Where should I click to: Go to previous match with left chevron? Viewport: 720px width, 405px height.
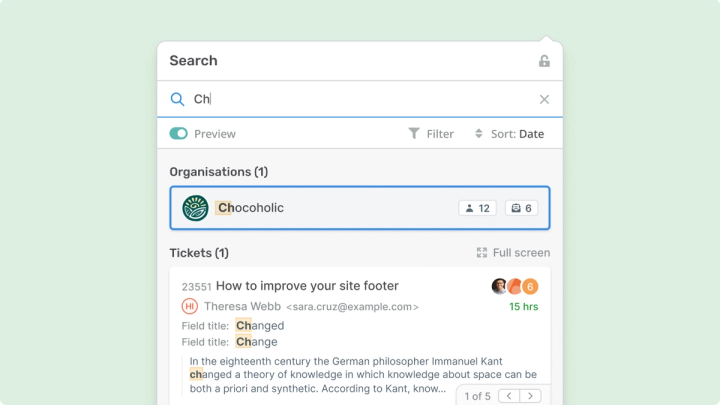509,396
